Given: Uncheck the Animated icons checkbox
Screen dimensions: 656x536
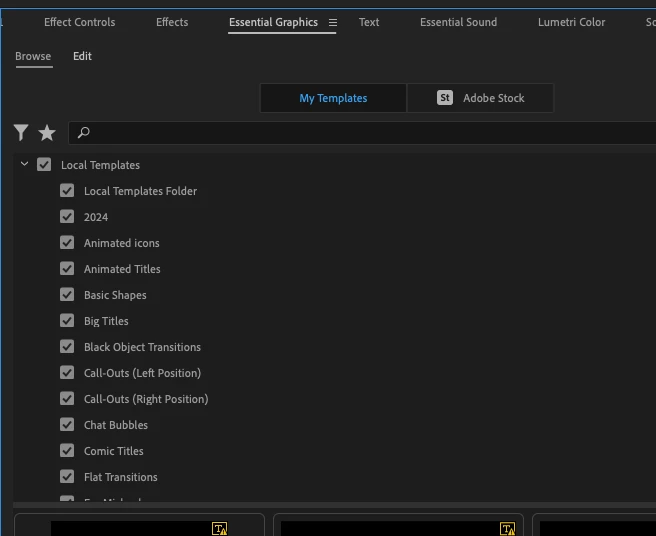Looking at the screenshot, I should [x=67, y=243].
